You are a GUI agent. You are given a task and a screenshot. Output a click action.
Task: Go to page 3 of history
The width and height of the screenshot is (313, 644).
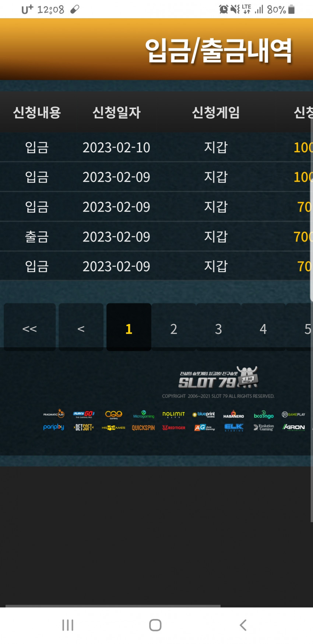pos(218,327)
